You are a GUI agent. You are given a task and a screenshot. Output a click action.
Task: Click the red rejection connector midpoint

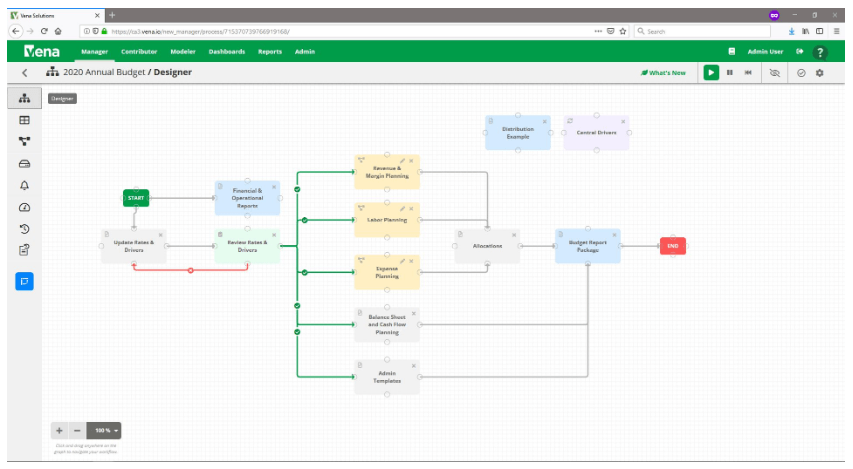coord(190,270)
